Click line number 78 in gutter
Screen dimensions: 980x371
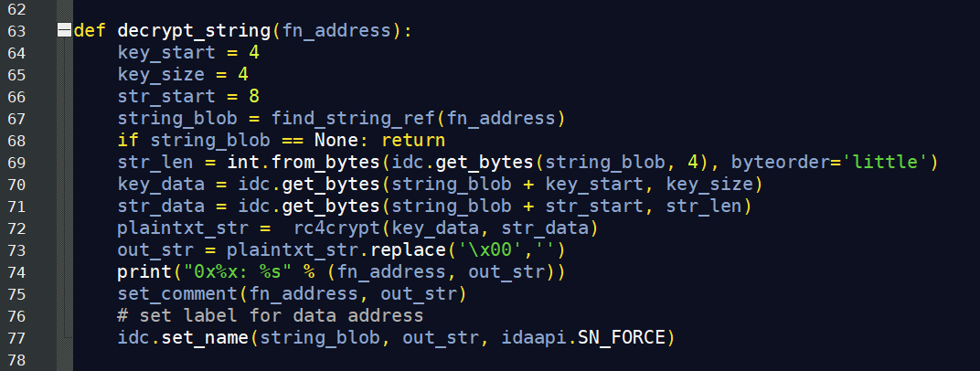(17, 360)
